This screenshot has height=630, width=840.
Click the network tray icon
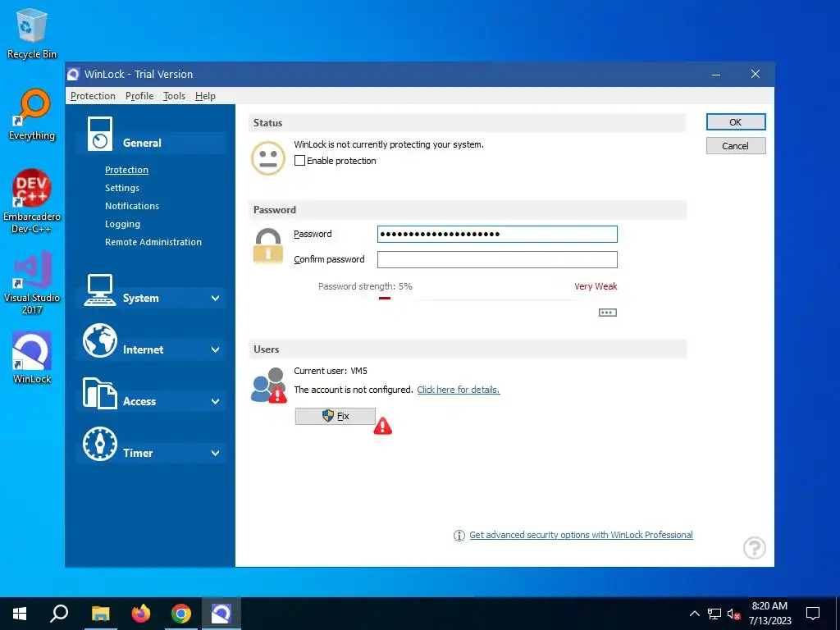coord(714,614)
